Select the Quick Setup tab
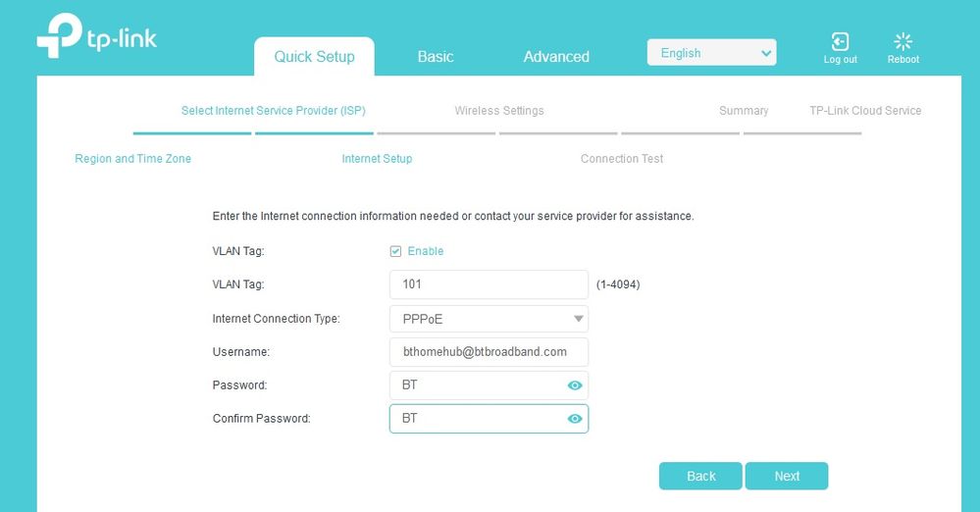The height and width of the screenshot is (512, 980). point(314,57)
